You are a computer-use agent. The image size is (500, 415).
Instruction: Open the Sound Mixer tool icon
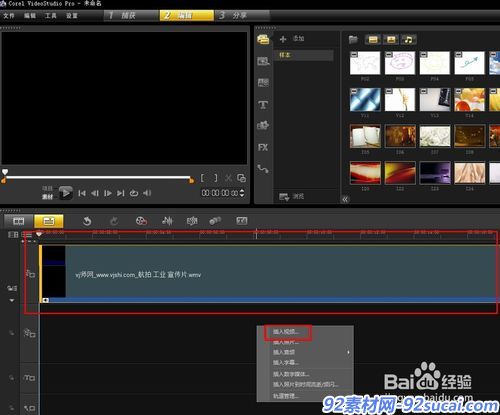point(167,221)
